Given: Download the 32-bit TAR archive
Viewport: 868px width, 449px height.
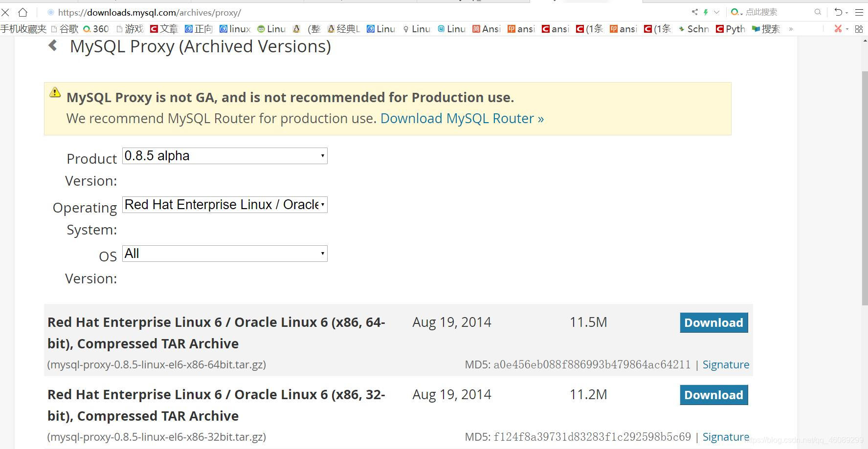Looking at the screenshot, I should click(x=713, y=395).
